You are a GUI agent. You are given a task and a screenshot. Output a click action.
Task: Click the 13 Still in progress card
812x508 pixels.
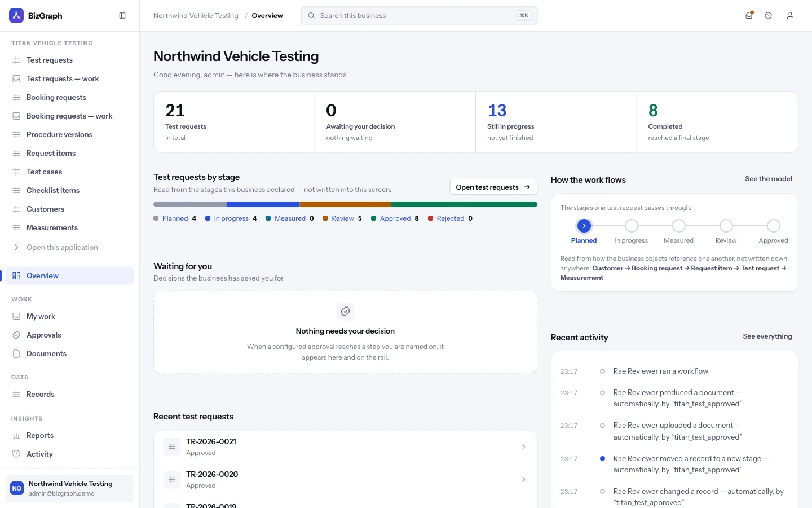(x=556, y=122)
